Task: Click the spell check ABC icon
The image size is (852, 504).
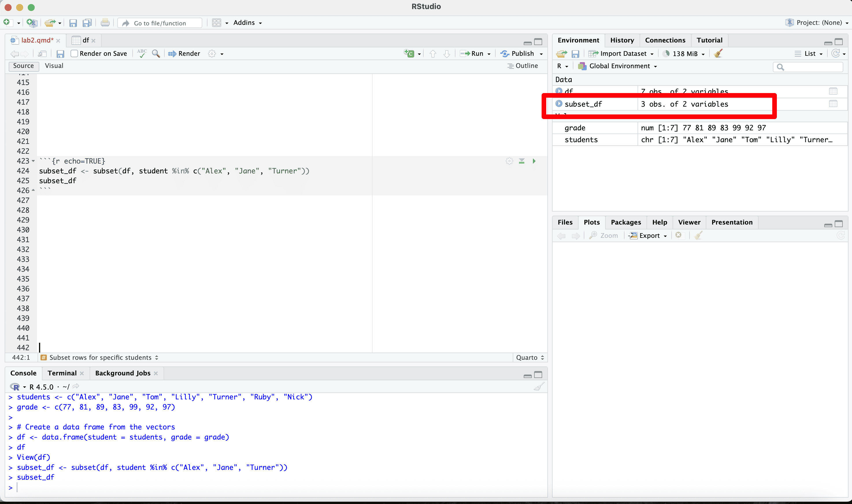Action: [x=142, y=53]
